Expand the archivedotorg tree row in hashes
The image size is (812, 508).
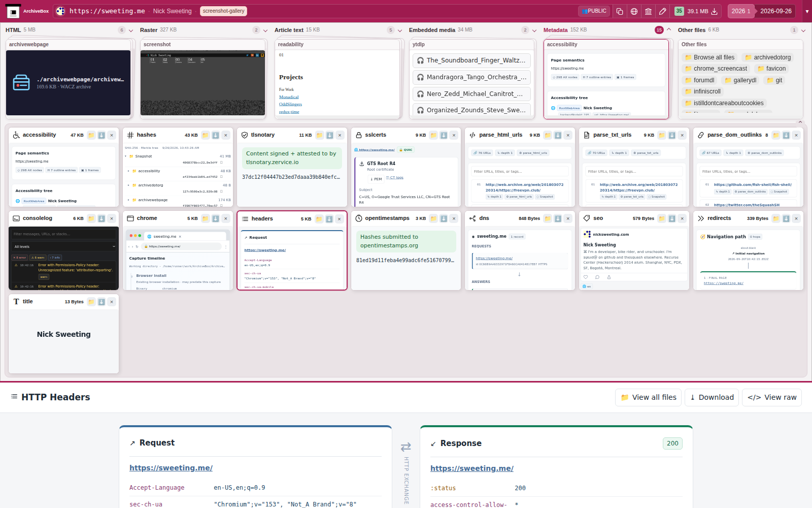click(x=128, y=185)
